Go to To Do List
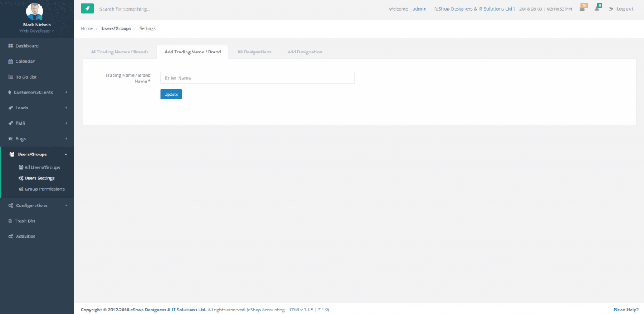 tap(26, 77)
